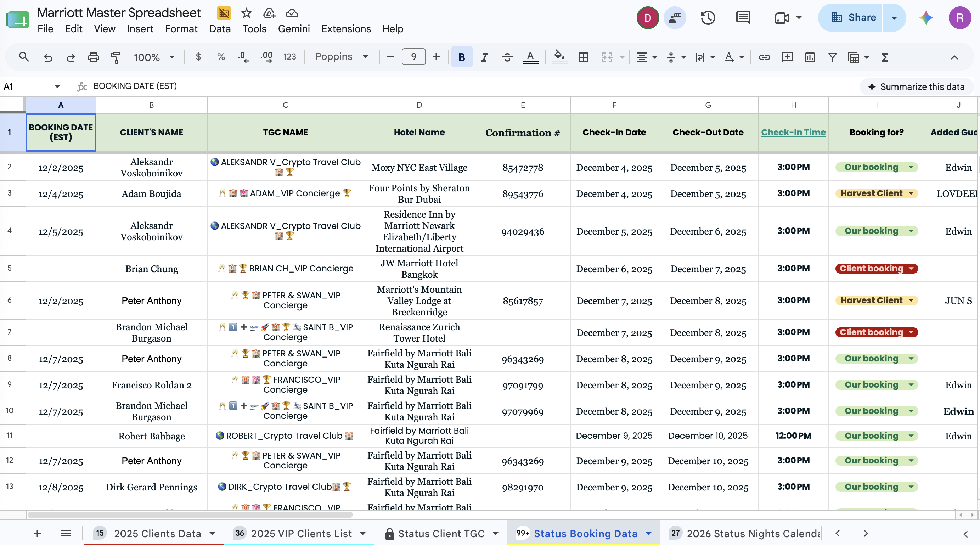Viewport: 980px width, 545px height.
Task: Open the Poppins font dropdown
Action: [342, 57]
